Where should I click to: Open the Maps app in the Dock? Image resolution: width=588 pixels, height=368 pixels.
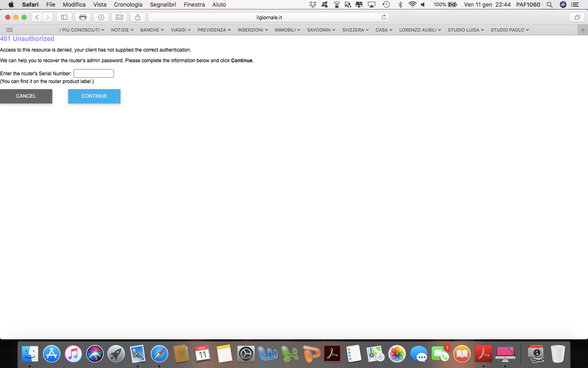point(375,354)
